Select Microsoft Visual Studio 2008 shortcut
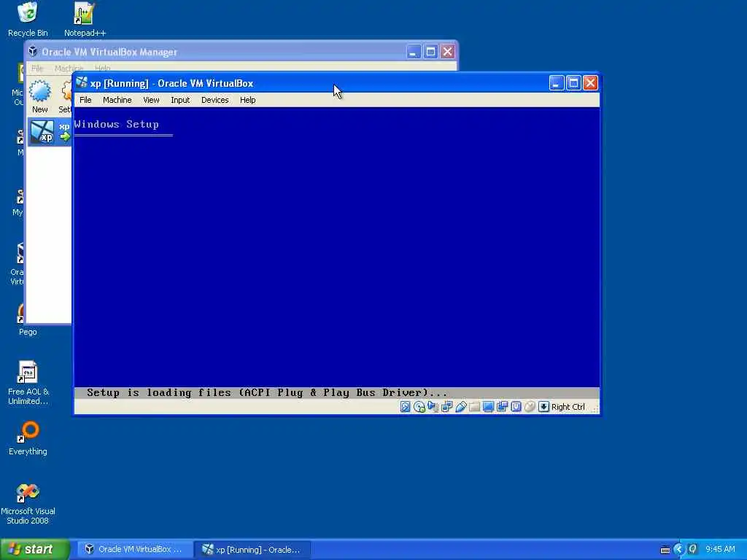 point(28,504)
